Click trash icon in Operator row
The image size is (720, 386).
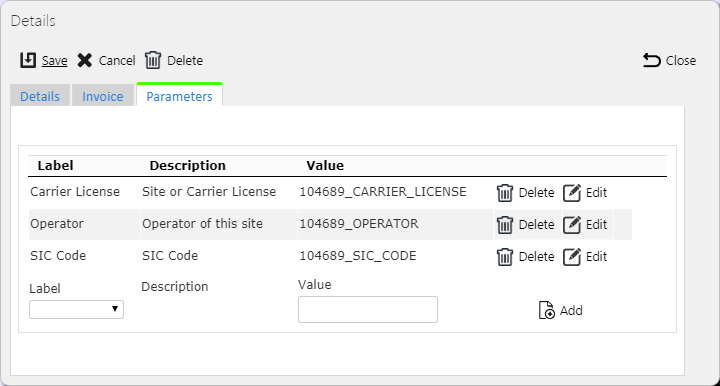coord(505,224)
